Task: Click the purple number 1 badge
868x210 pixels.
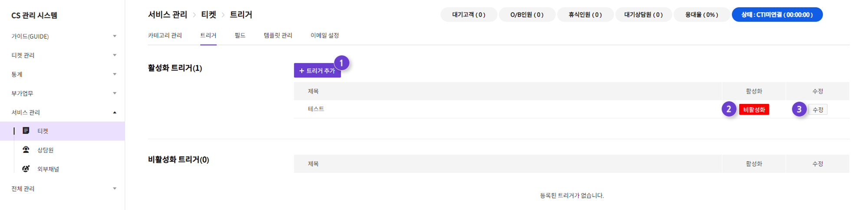Action: coord(342,63)
